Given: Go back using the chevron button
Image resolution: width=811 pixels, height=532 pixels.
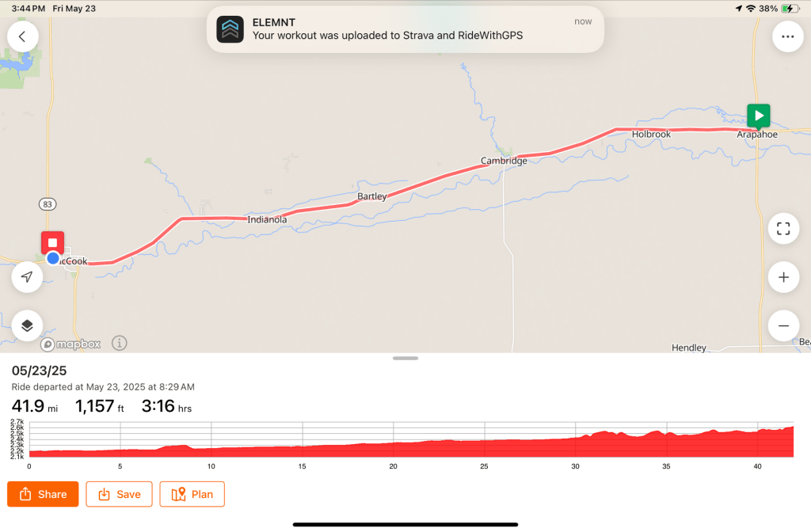Looking at the screenshot, I should pyautogui.click(x=22, y=36).
